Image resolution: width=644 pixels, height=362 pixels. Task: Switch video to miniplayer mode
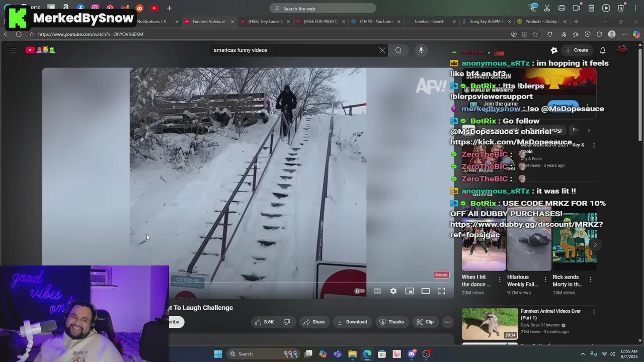coord(410,291)
